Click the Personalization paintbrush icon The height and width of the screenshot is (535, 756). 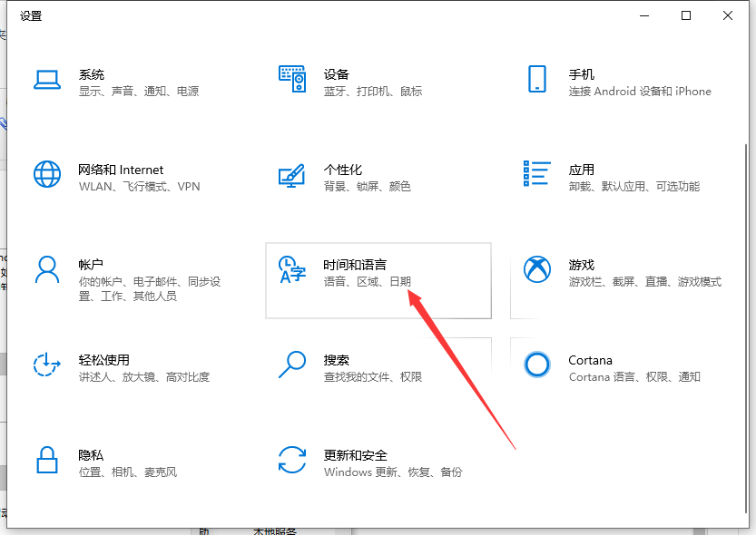click(292, 175)
